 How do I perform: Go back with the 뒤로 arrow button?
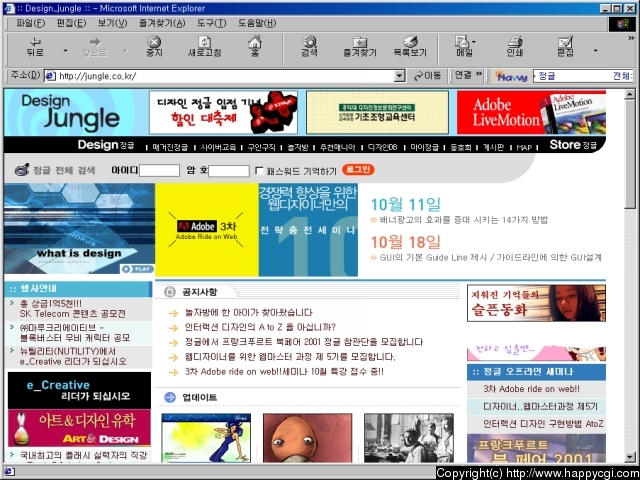tap(35, 48)
